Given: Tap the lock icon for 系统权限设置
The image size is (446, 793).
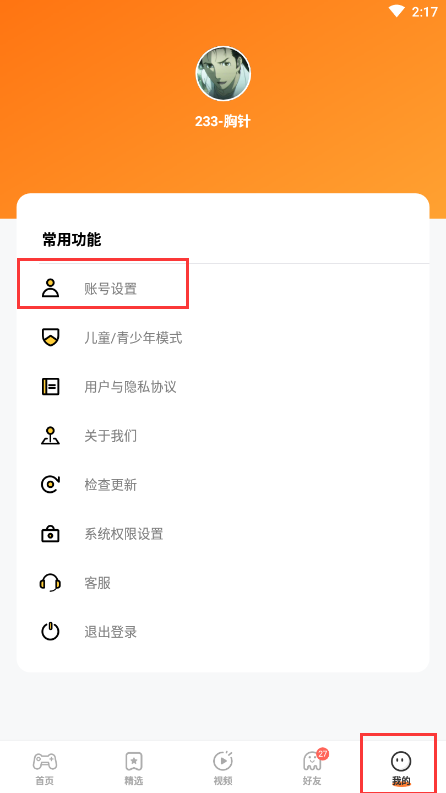Looking at the screenshot, I should (x=50, y=534).
